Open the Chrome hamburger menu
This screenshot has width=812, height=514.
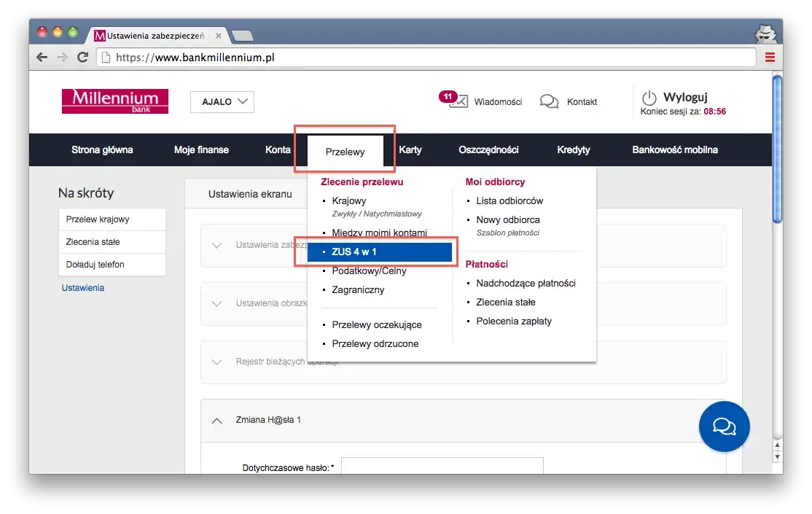coord(770,57)
